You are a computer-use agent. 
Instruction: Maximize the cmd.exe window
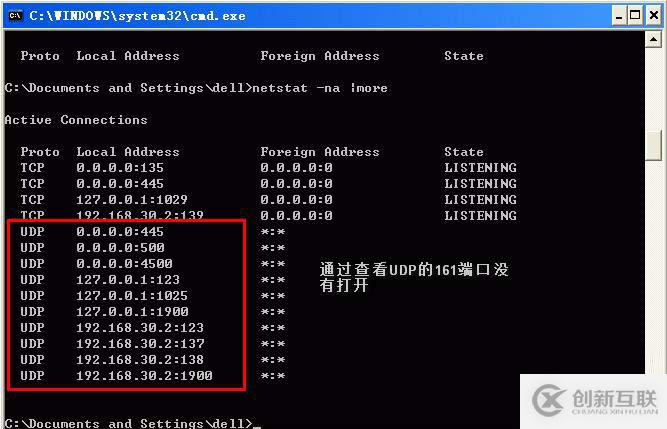coord(635,16)
